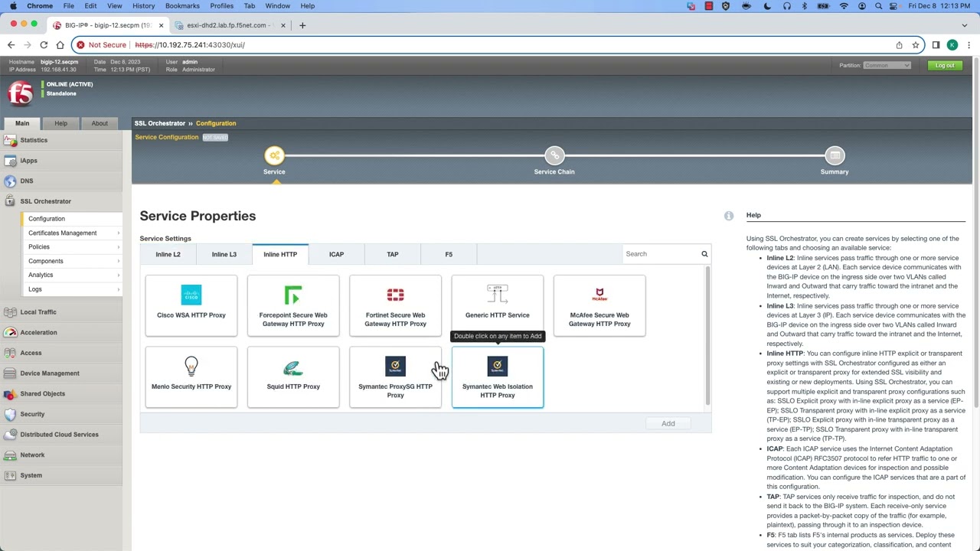Viewport: 980px width, 551px height.
Task: Open a new Chrome tab
Action: pyautogui.click(x=302, y=25)
